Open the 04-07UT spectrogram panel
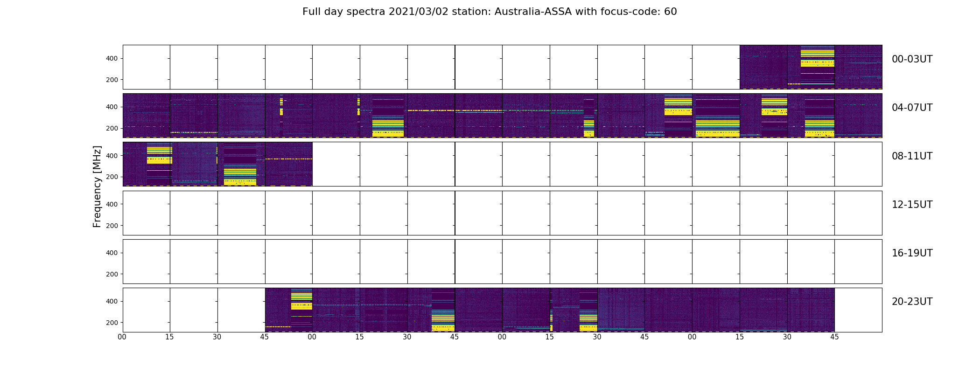This screenshot has height=373, width=980. [x=502, y=116]
